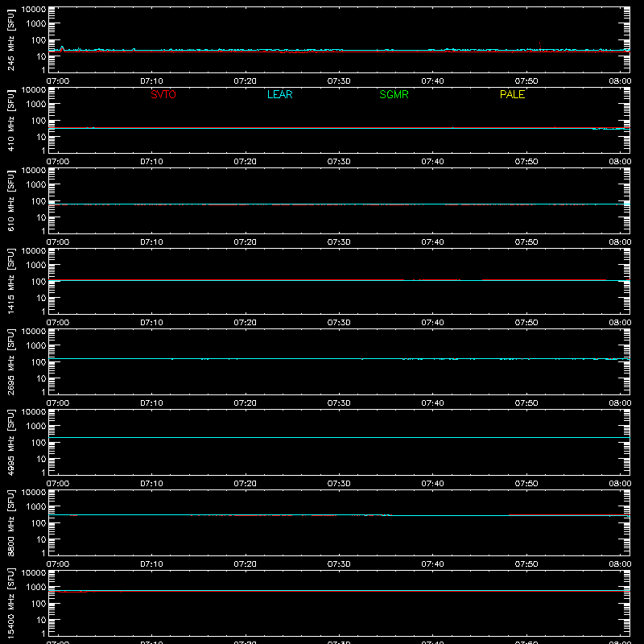
Task: Click the 07:50 label under the 410 MHz panel
Action: 526,162
